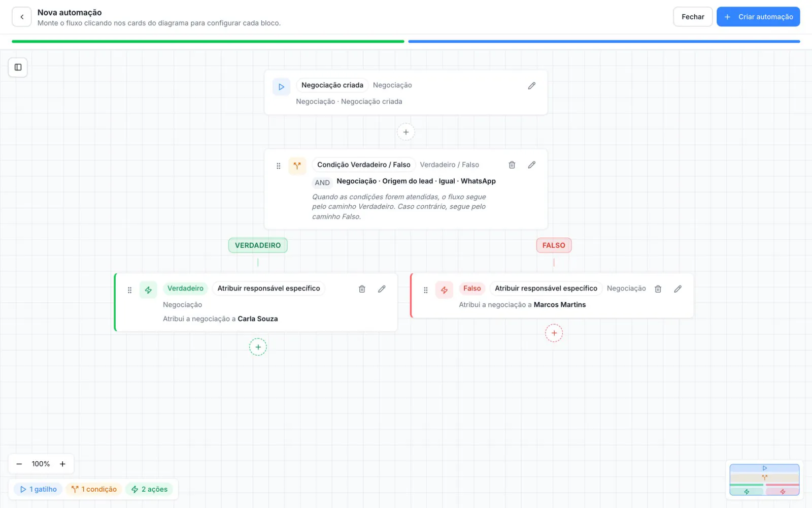The image size is (812, 508).
Task: Click the green progress step bar
Action: [208, 42]
